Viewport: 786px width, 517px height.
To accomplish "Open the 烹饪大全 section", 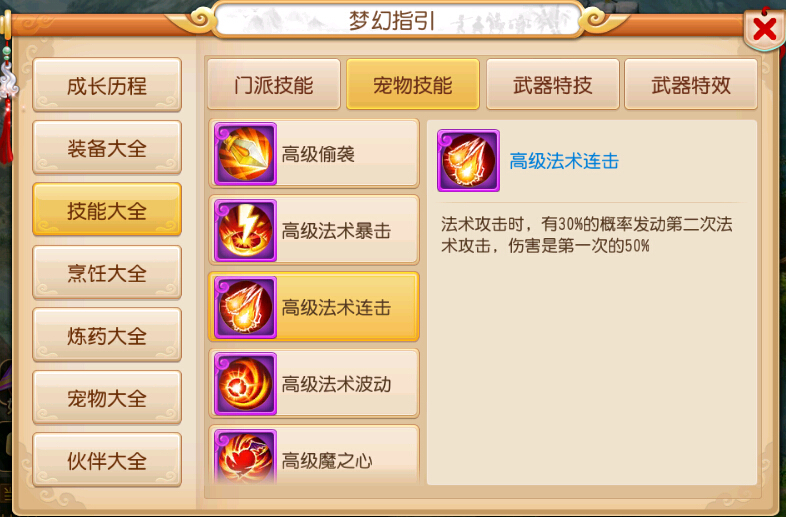I will (107, 272).
